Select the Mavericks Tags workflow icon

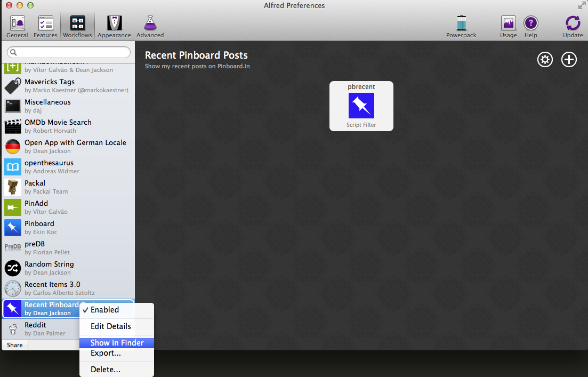click(13, 86)
